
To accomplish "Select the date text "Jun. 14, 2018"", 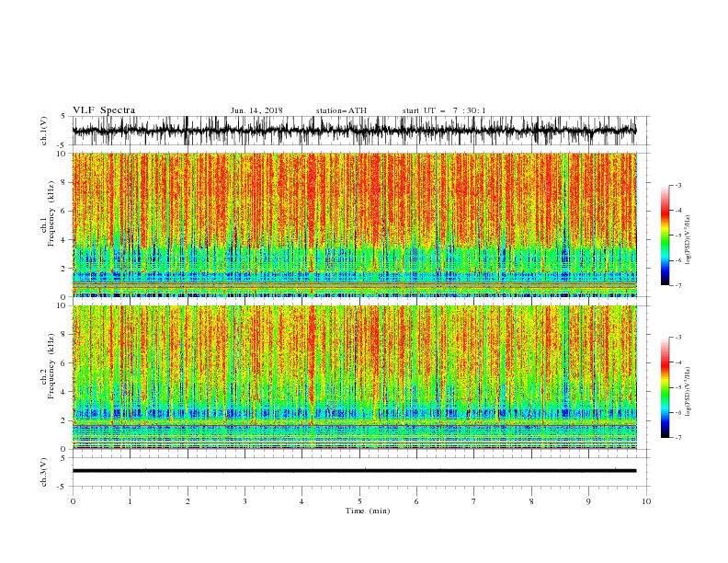I will [256, 110].
